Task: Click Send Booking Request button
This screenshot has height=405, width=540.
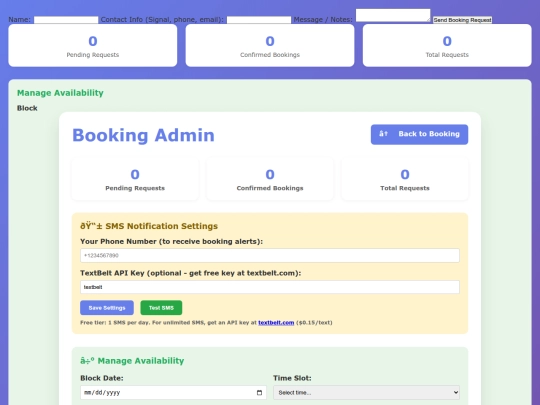Action: [x=462, y=20]
